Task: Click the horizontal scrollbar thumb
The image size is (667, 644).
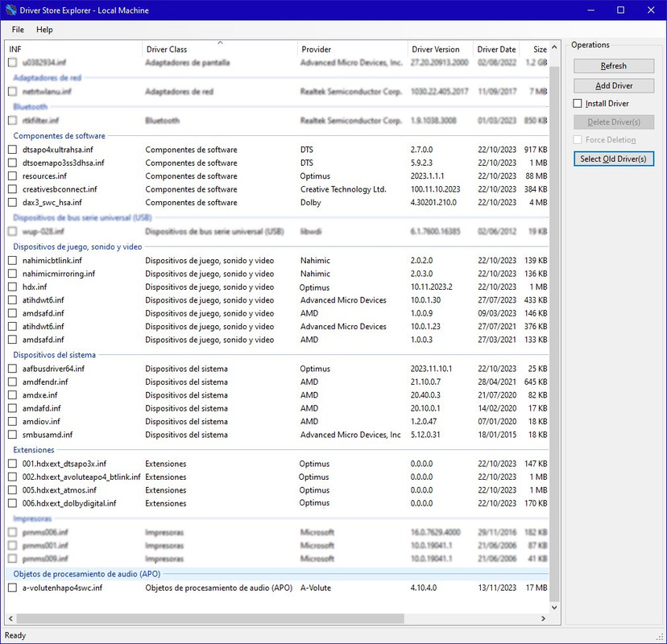Action: tap(210, 618)
